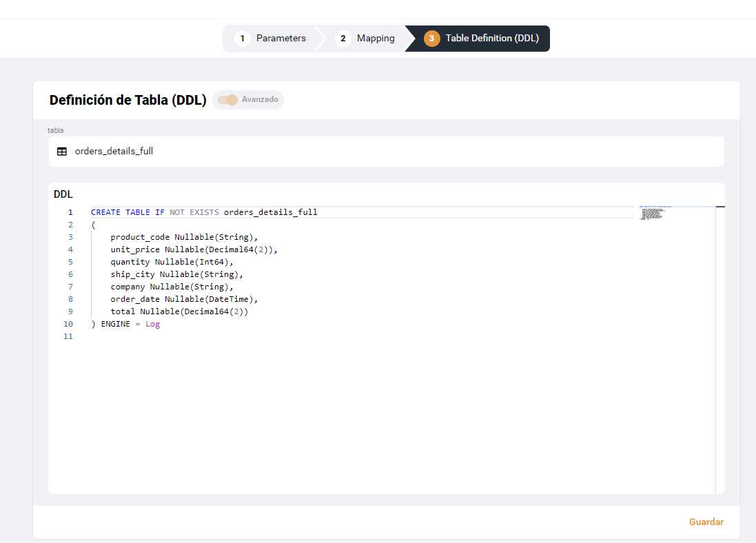Click the order_date Nullable(DateTime) line
Screen dimensions: 756x543
click(x=183, y=299)
